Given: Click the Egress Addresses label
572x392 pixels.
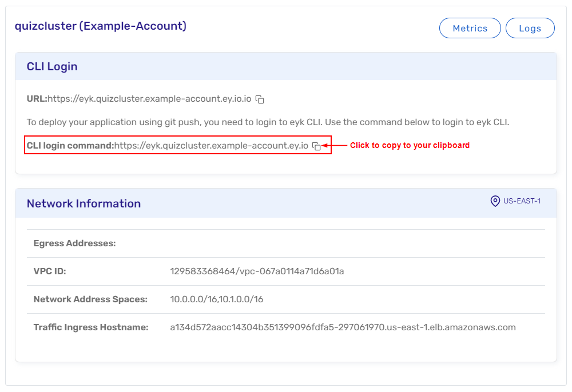Looking at the screenshot, I should pyautogui.click(x=75, y=243).
